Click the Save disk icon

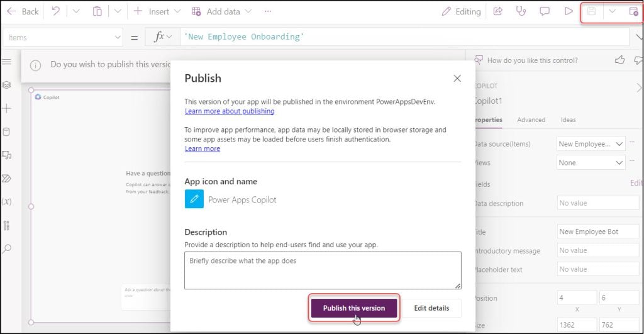(x=591, y=11)
